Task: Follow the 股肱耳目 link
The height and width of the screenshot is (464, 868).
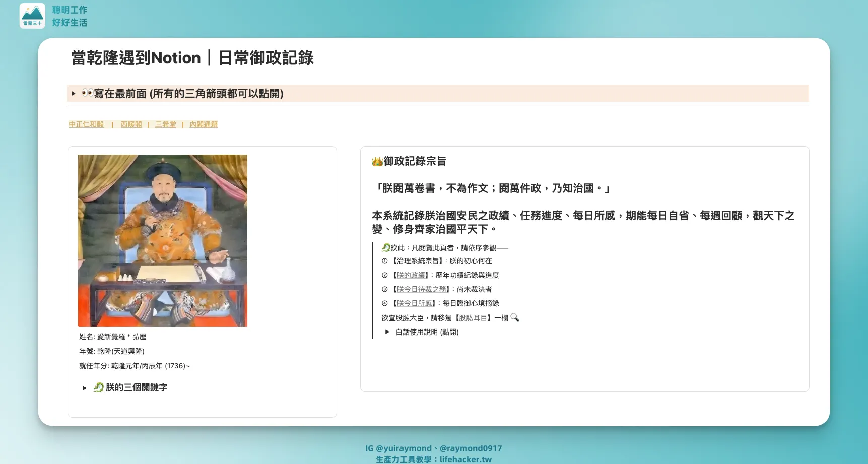Action: (473, 318)
